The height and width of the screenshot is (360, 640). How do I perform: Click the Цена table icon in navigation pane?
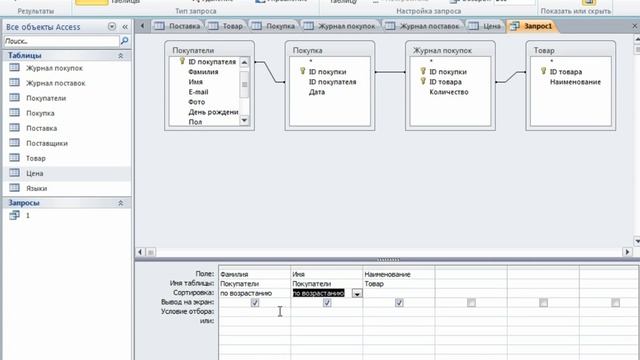tap(14, 173)
